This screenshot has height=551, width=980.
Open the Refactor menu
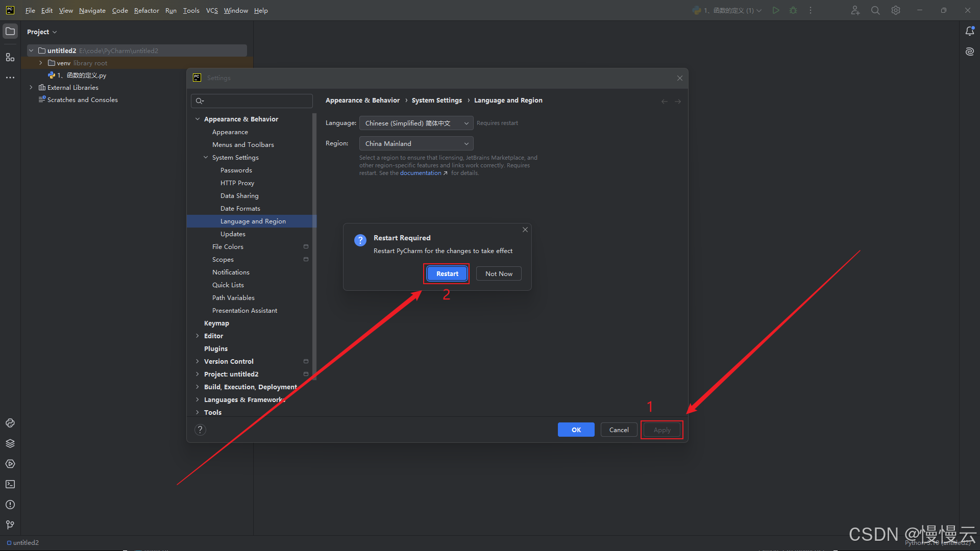(146, 10)
